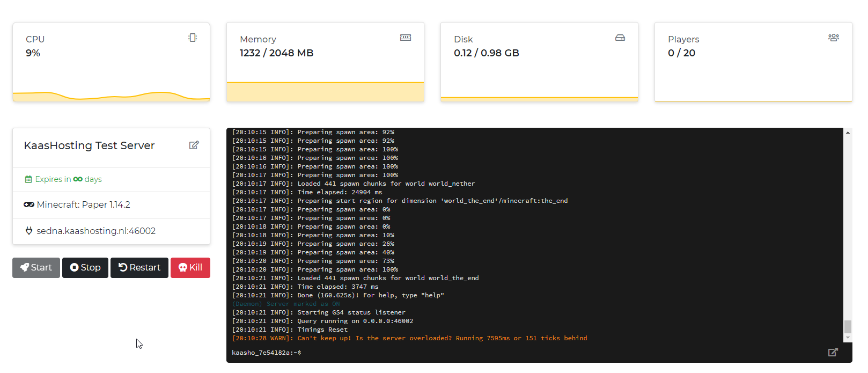This screenshot has height=373, width=868.
Task: Restart the server
Action: tap(139, 267)
